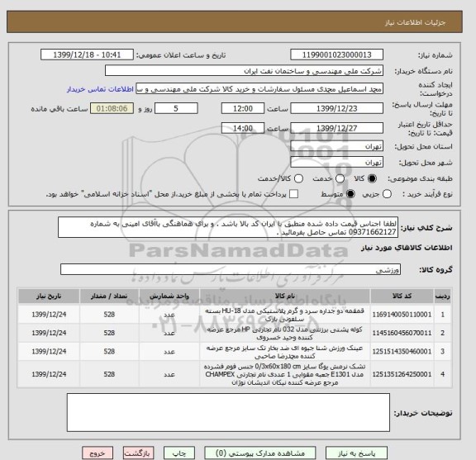Click delivery city field تهران
Viewport: 476px width, 460px height.
coord(336,162)
